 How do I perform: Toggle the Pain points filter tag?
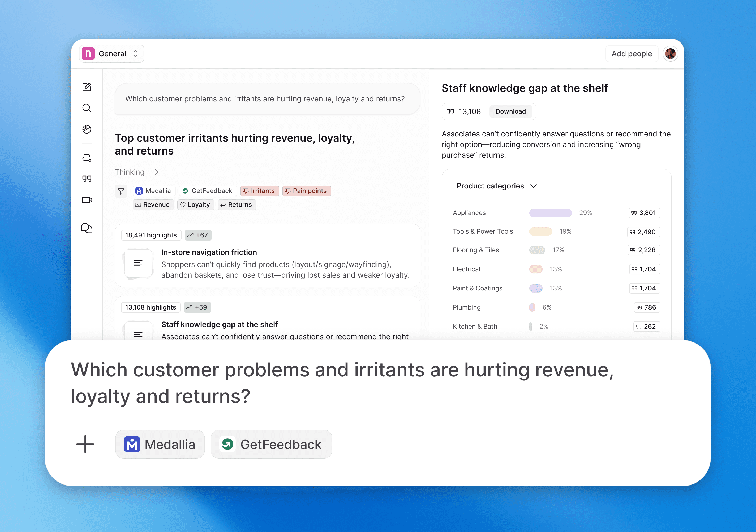306,191
